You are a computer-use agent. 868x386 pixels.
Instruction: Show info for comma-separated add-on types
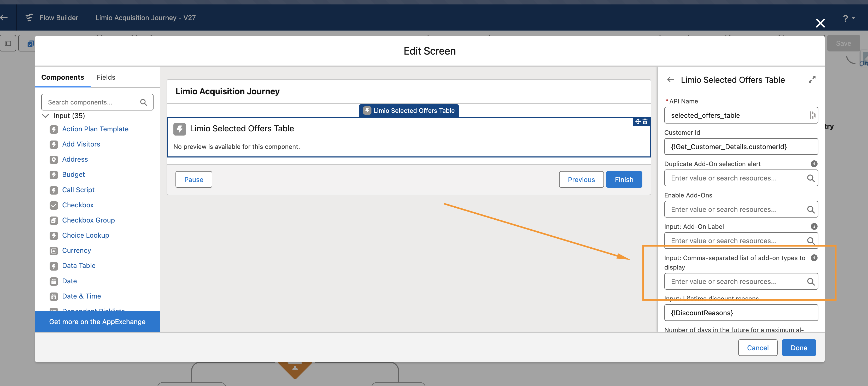click(814, 258)
